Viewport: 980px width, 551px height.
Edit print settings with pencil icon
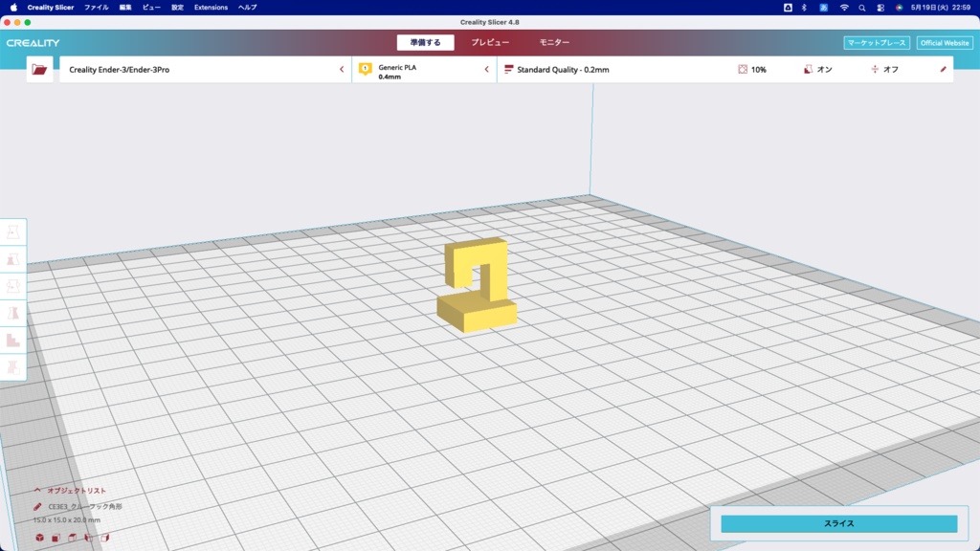(943, 69)
